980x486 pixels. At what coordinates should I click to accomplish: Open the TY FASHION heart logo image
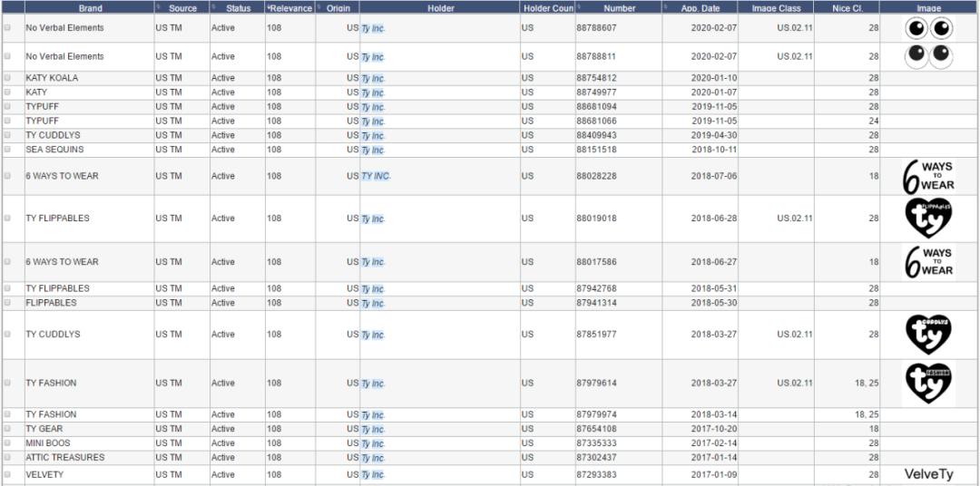929,383
